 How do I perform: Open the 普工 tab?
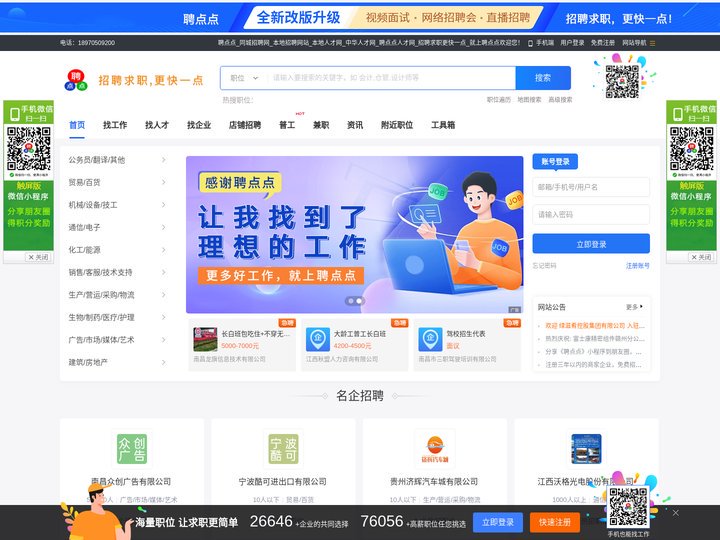(x=287, y=125)
